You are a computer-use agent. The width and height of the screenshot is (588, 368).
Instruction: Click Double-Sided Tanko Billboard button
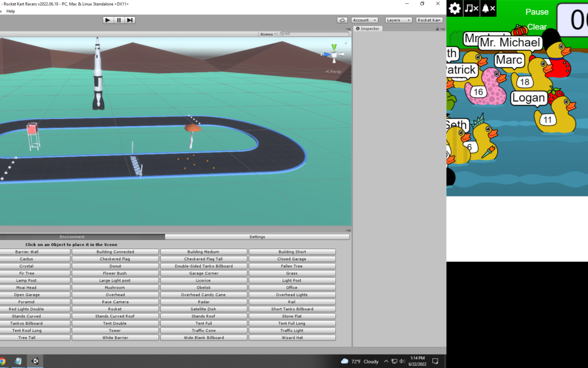tap(204, 266)
